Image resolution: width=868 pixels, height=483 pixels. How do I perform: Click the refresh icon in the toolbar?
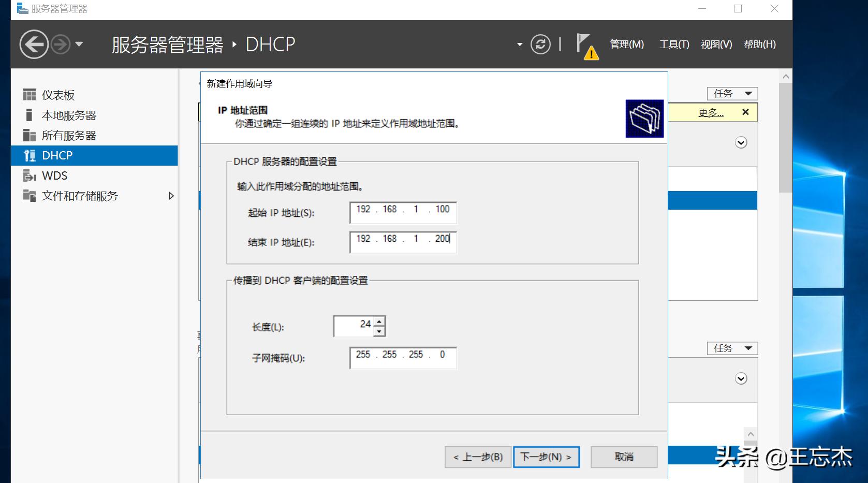click(540, 45)
